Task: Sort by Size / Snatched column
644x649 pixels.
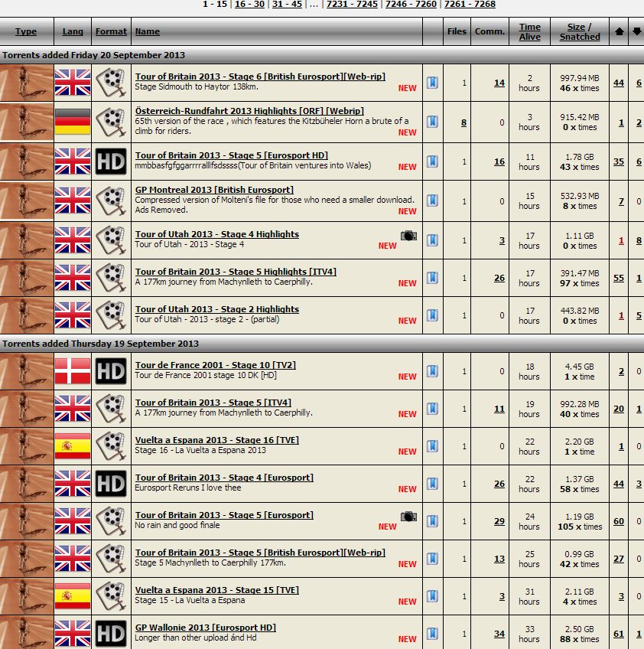Action: [x=580, y=31]
